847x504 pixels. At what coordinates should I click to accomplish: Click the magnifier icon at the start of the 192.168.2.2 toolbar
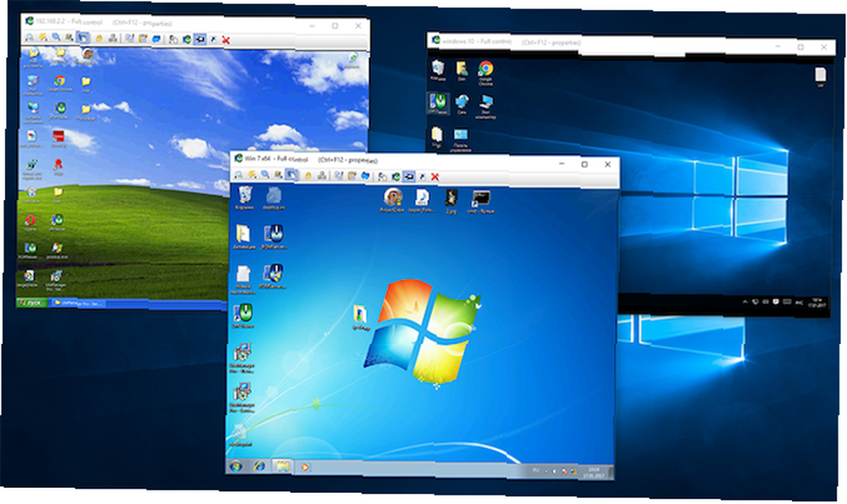30,37
